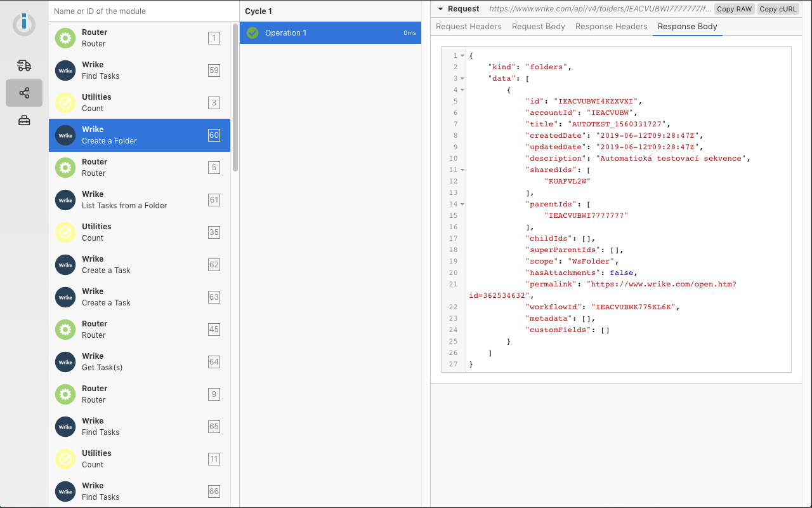812x508 pixels.
Task: Click Wrike icon for module 65
Action: [65, 427]
